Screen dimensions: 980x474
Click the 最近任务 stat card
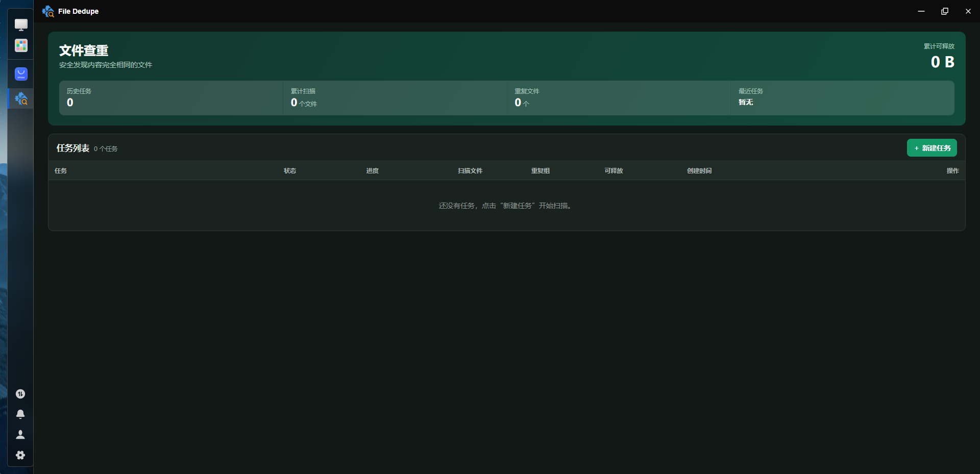click(x=842, y=98)
